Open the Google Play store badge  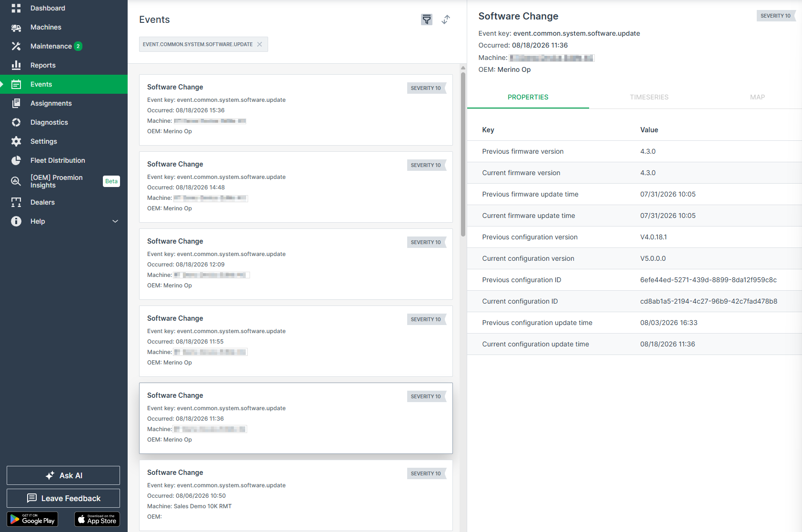[32, 519]
